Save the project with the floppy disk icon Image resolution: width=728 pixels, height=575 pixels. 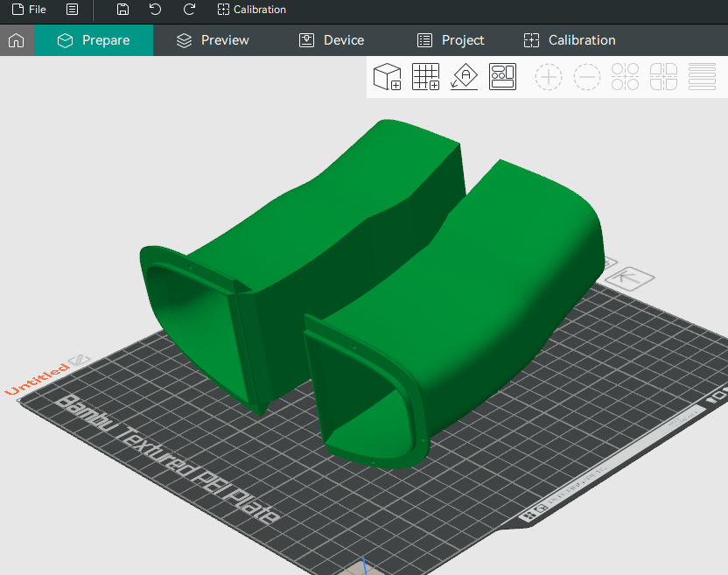[x=122, y=10]
